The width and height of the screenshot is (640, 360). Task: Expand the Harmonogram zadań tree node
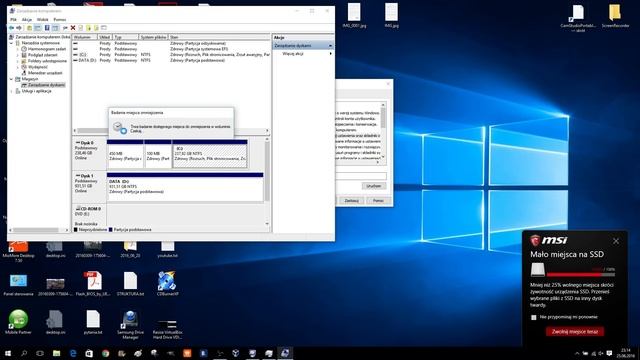point(18,49)
